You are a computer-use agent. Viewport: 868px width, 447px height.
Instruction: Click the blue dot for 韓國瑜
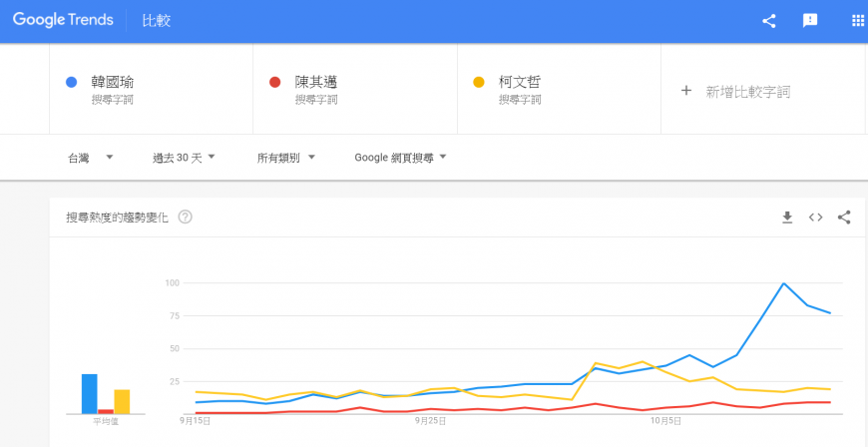tap(71, 83)
